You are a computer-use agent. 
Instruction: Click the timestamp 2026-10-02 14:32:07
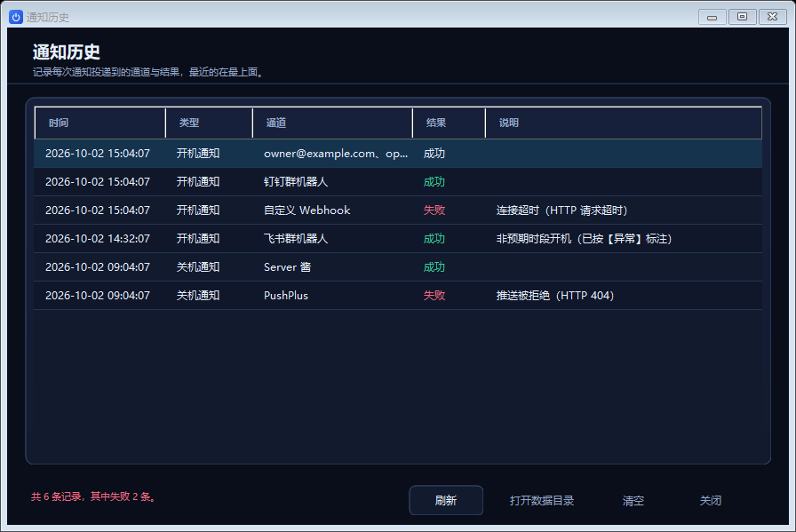pos(98,239)
